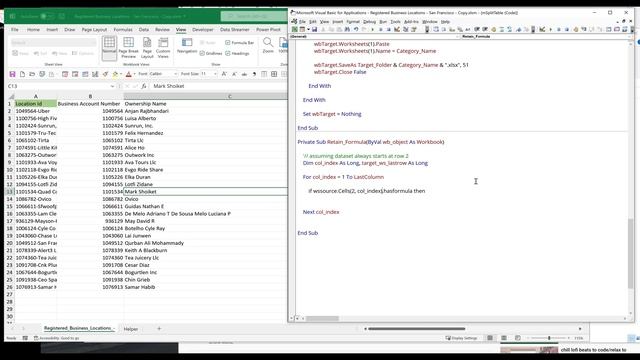Screen dimensions: 640x360
Task: Open Find with the binoculars icon in VBA
Action: pyautogui.click(x=347, y=29)
